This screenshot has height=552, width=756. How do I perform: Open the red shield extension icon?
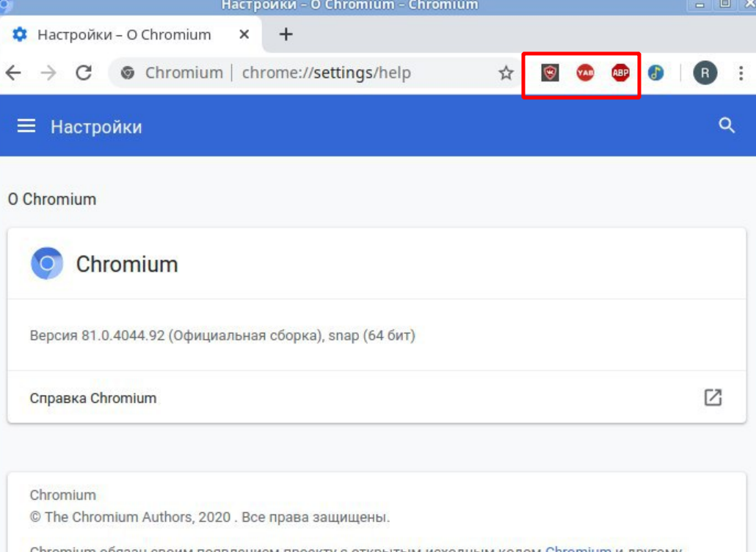(550, 73)
